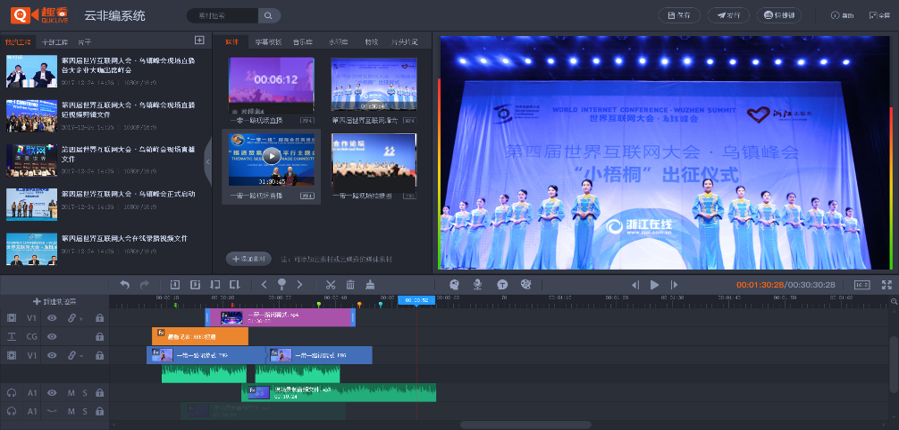899x430 pixels.
Task: Open the color palette tool icon
Action: tap(526, 284)
